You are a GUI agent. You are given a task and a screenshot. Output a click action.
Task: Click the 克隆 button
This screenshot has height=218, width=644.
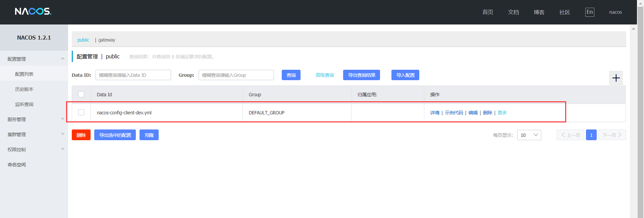click(149, 135)
